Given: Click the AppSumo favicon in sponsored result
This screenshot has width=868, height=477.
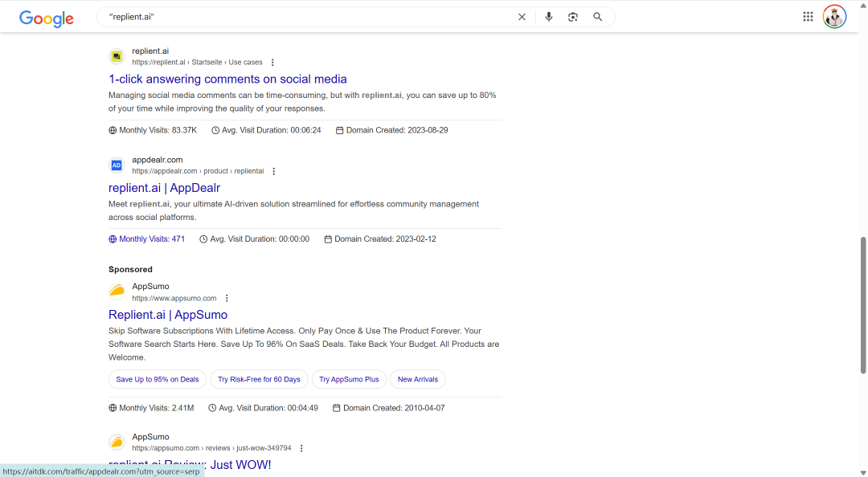Looking at the screenshot, I should coord(117,291).
